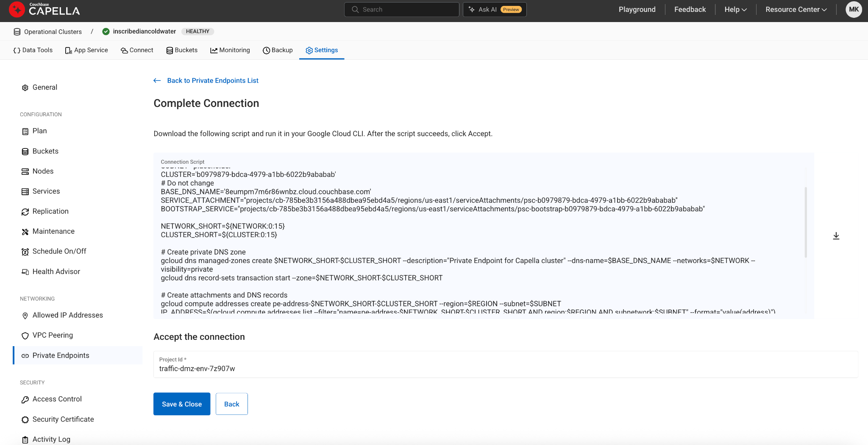Click the Save & Close button
This screenshot has height=445, width=868.
pos(182,404)
